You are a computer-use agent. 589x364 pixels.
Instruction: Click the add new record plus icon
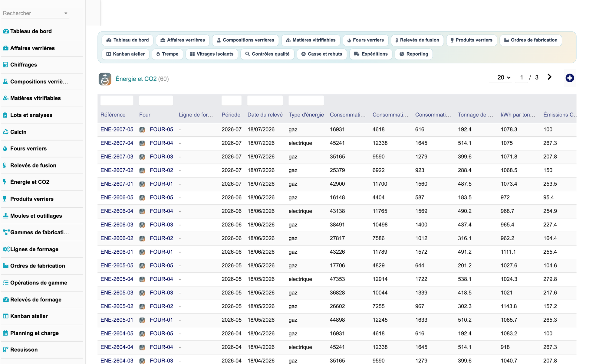tap(570, 78)
